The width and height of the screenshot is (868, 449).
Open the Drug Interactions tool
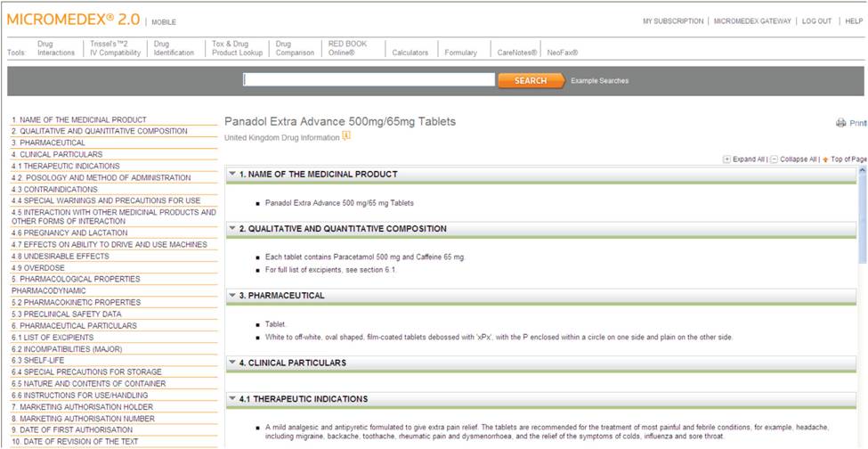coord(56,48)
